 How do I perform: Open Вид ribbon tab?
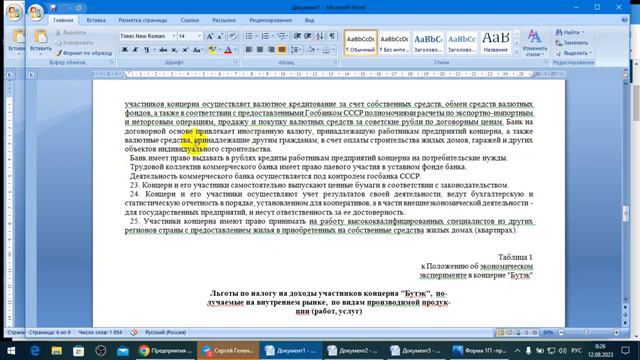(x=309, y=20)
